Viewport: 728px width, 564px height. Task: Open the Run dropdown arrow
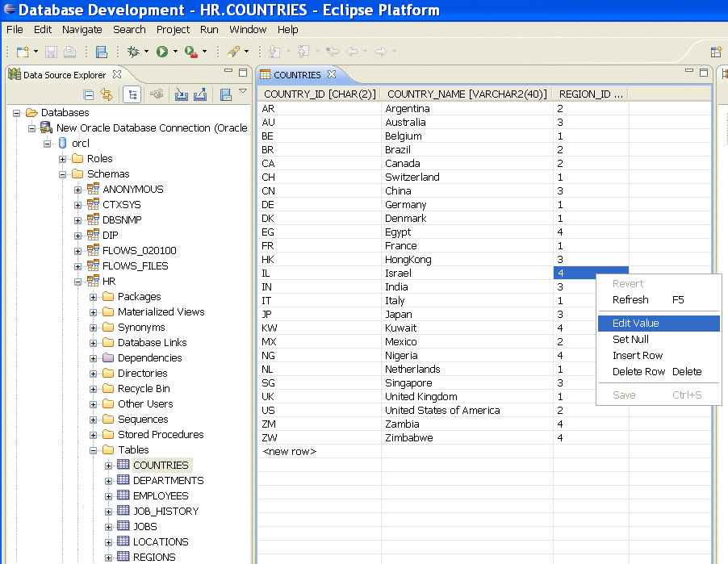tap(175, 52)
